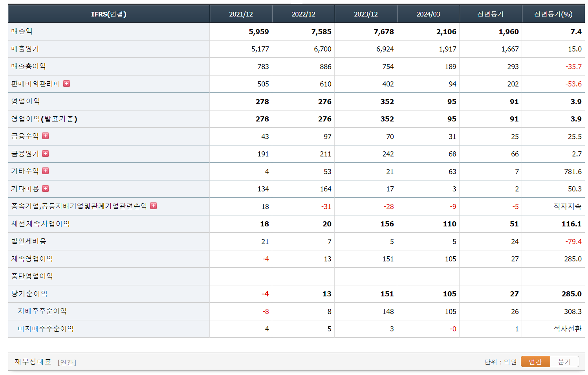This screenshot has height=375, width=588.
Task: Click the 2023/12 column header
Action: click(x=366, y=14)
